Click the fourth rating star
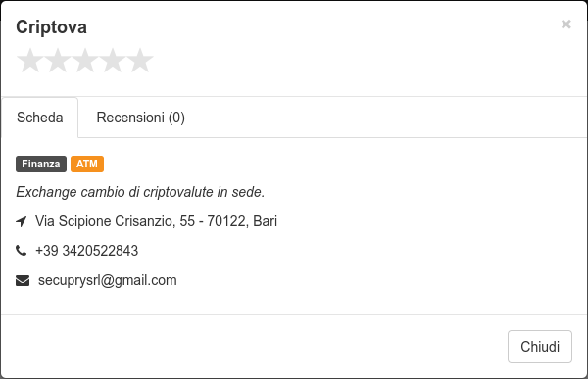588x379 pixels. [113, 60]
